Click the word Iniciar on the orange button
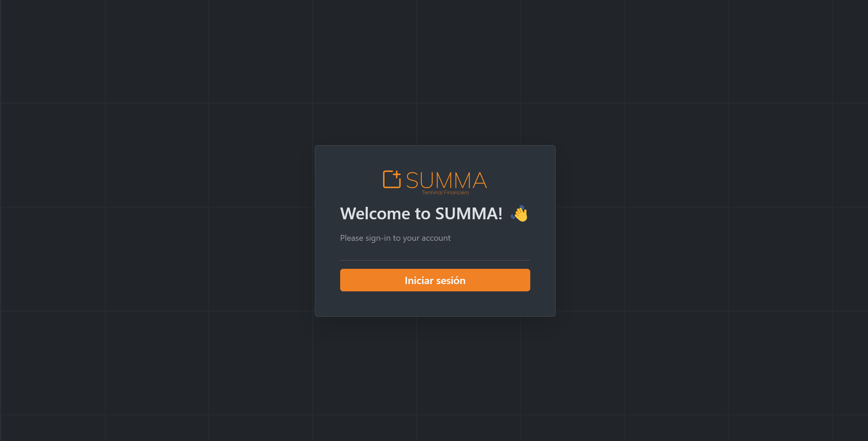This screenshot has height=441, width=868. [419, 280]
